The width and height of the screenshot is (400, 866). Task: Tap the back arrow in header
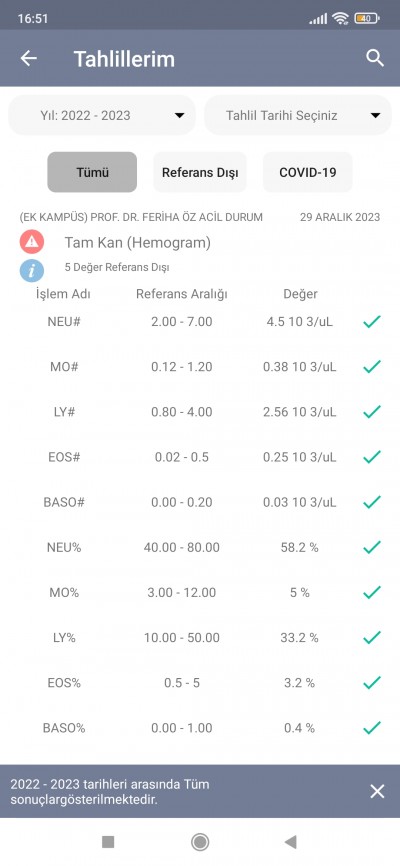pos(28,58)
